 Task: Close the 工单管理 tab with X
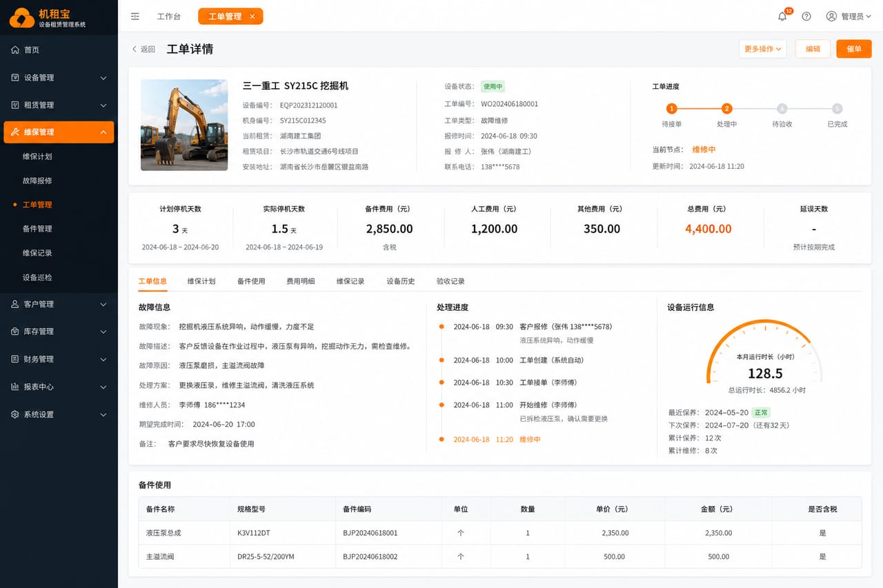tap(252, 17)
